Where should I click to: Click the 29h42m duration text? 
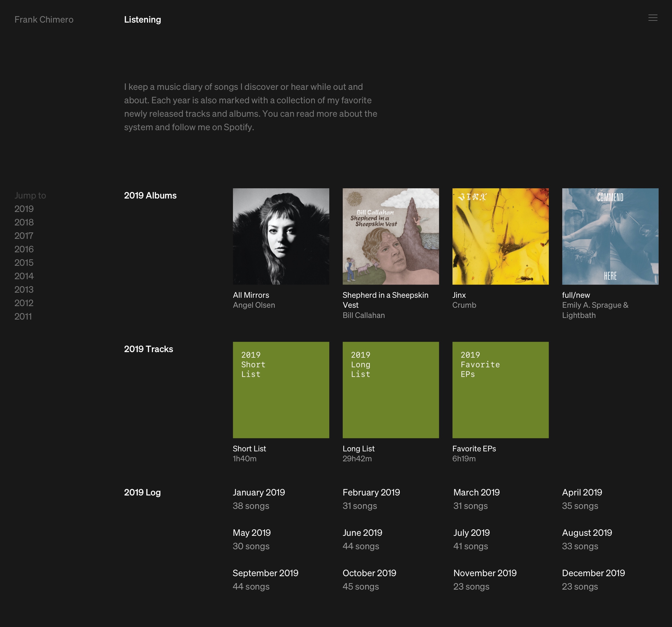(x=357, y=459)
